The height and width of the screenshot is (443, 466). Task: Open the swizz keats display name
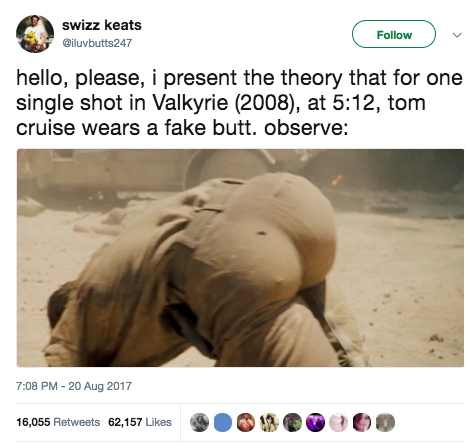102,25
